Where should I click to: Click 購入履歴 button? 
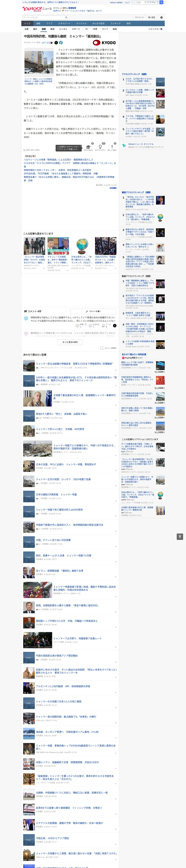point(152,18)
